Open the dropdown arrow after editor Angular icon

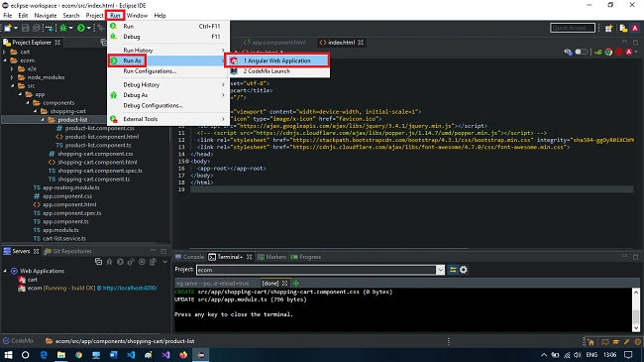[x=636, y=52]
